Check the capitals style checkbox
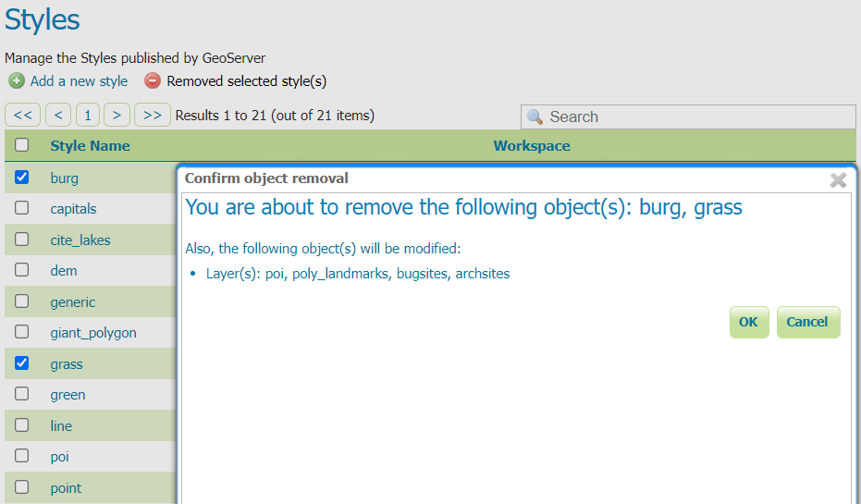861x504 pixels. coord(22,208)
